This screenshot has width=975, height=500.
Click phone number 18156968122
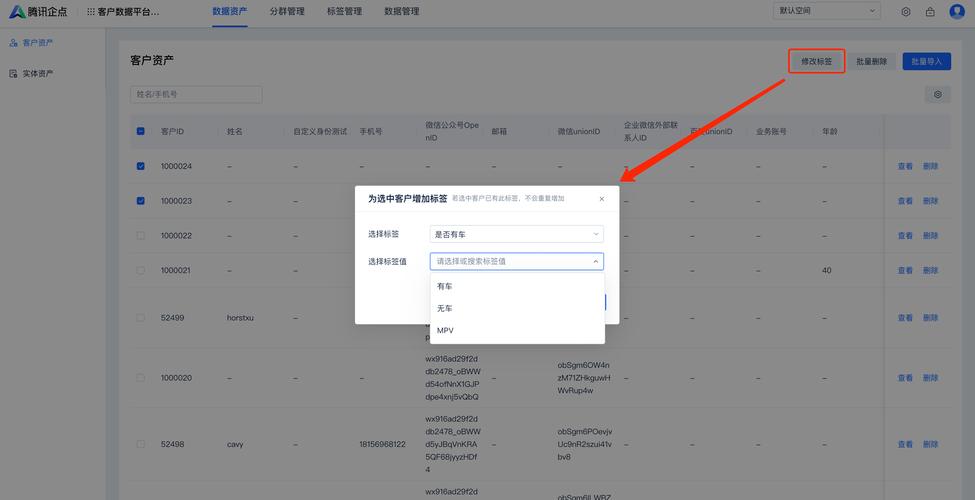[x=382, y=444]
